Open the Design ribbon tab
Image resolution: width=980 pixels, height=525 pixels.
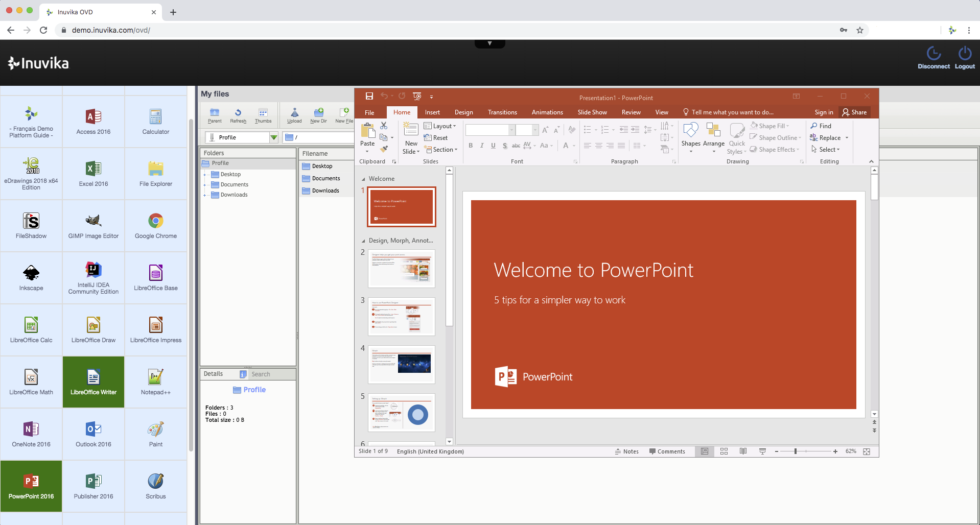tap(463, 112)
